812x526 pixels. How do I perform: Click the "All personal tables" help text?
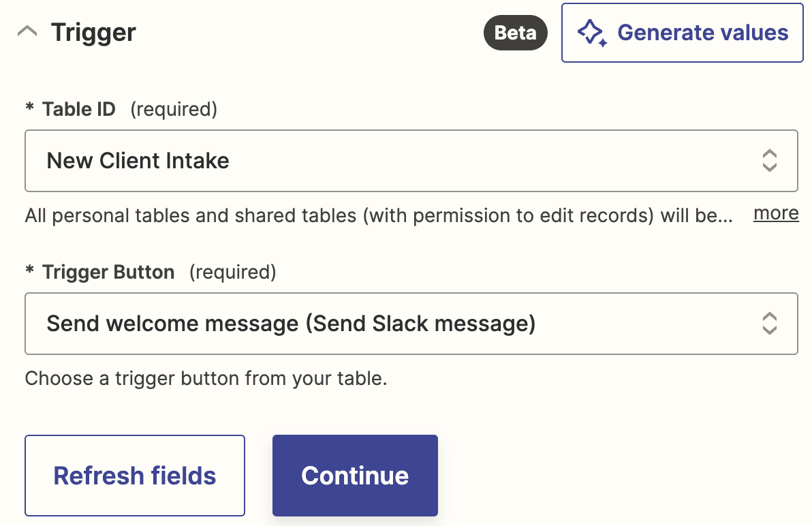378,216
